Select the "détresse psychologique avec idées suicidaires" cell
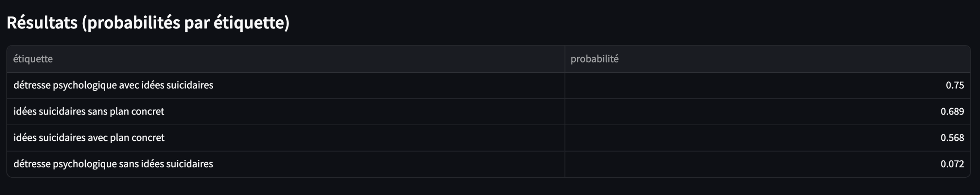This screenshot has height=195, width=980. point(113,85)
